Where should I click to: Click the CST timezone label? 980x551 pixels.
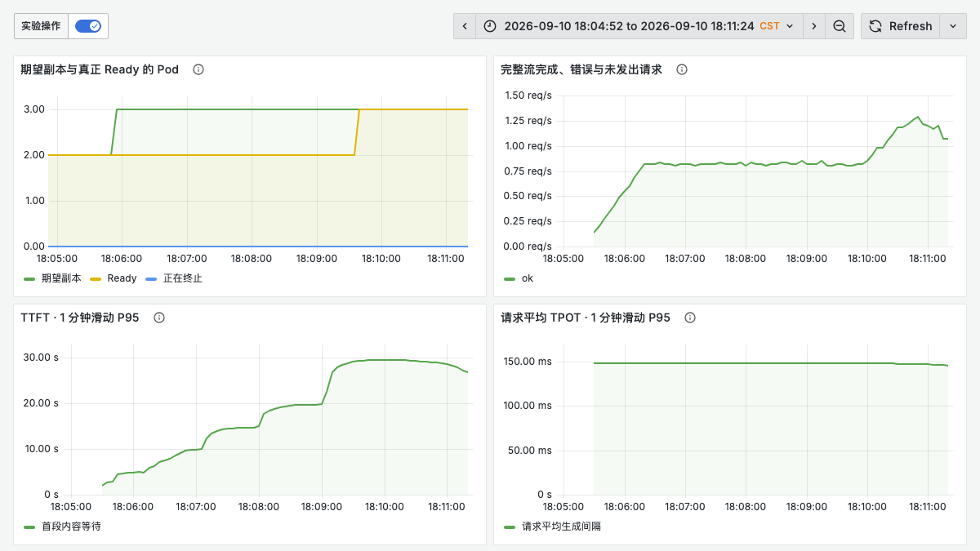(x=769, y=26)
